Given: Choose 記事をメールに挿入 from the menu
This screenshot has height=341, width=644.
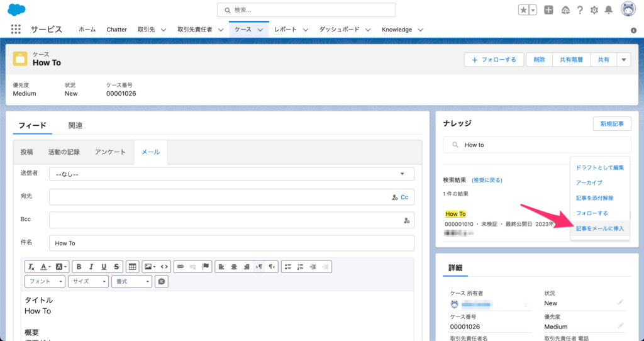Looking at the screenshot, I should click(x=599, y=228).
